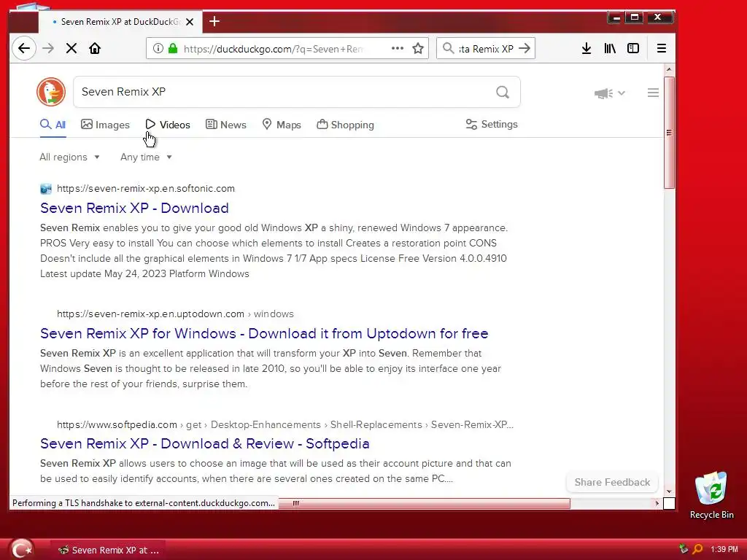Open page actions three-dot menu in the address bar
The image size is (747, 560).
tap(398, 48)
